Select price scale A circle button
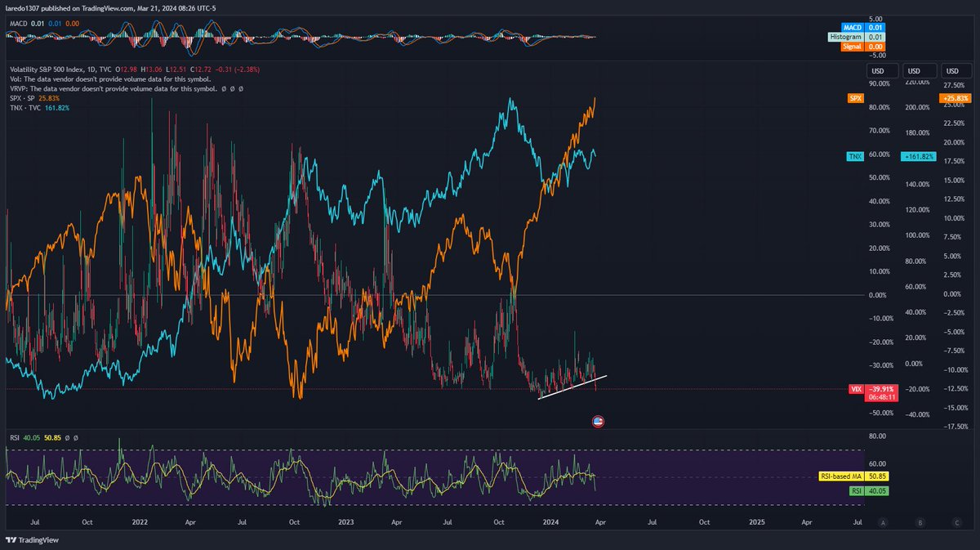This screenshot has width=980, height=550. point(883,521)
